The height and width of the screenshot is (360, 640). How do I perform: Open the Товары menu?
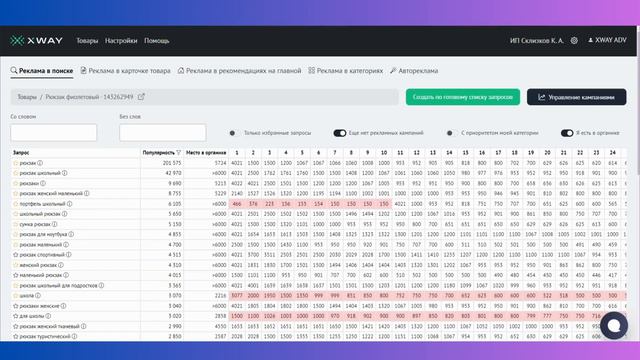[x=87, y=41]
